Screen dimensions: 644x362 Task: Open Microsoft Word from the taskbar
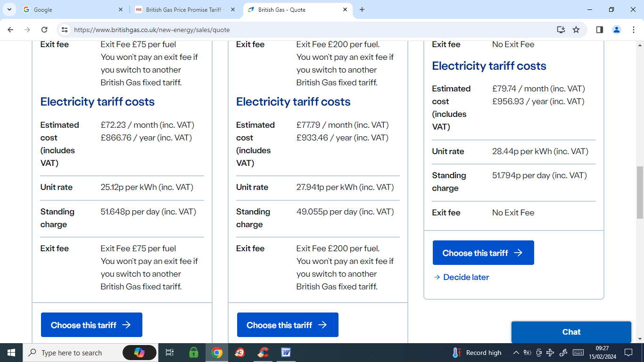(286, 353)
